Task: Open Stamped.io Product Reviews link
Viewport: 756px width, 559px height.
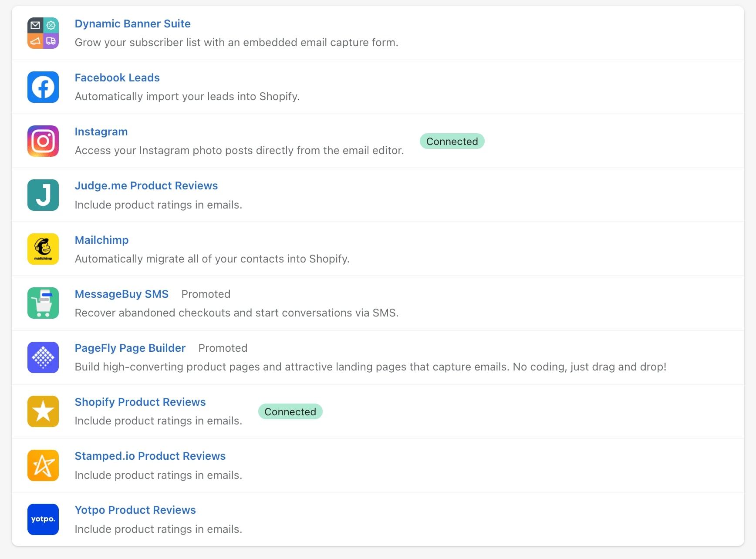Action: click(x=150, y=456)
